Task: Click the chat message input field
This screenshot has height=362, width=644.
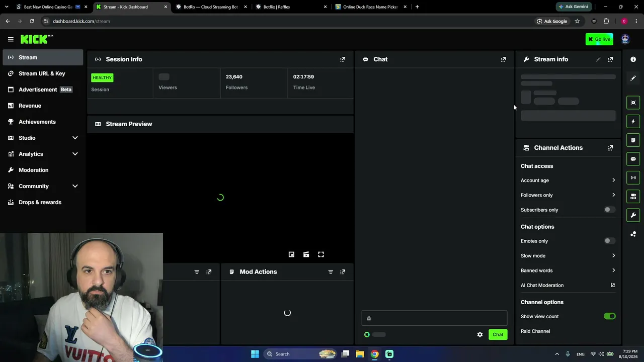Action: coord(434,318)
